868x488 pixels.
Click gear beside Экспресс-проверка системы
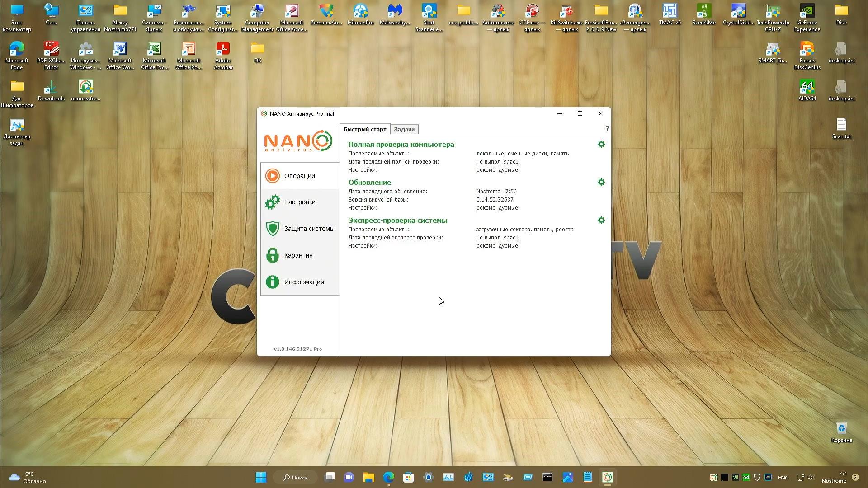[x=601, y=220]
